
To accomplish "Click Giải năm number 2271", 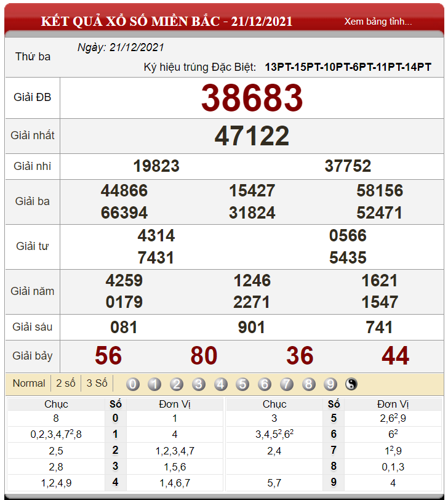I will 252,302.
